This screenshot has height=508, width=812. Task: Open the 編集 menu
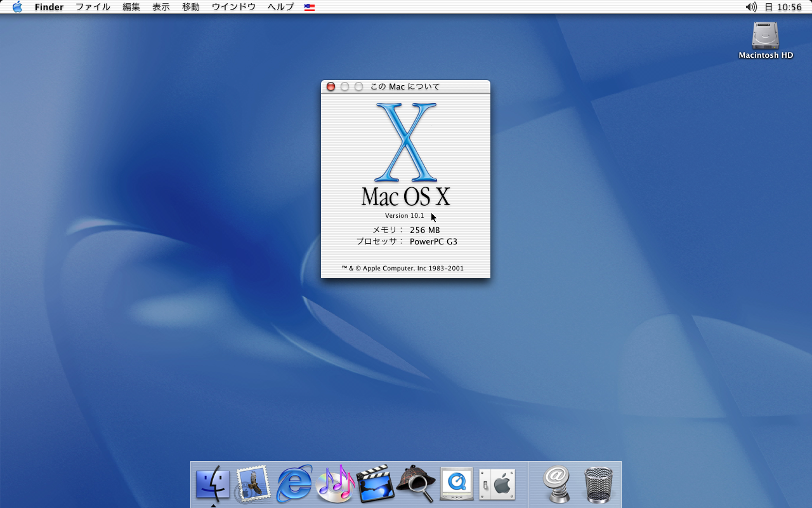pos(131,7)
